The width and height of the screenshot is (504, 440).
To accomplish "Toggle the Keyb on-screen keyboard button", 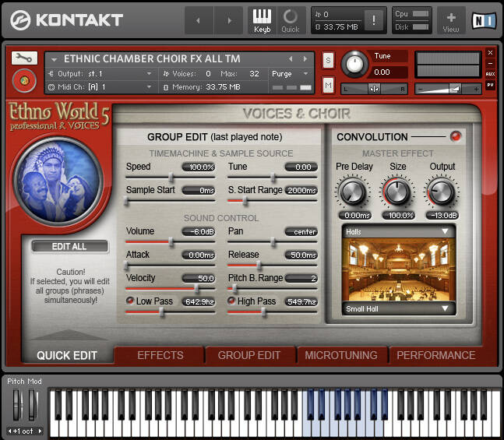I will click(262, 20).
